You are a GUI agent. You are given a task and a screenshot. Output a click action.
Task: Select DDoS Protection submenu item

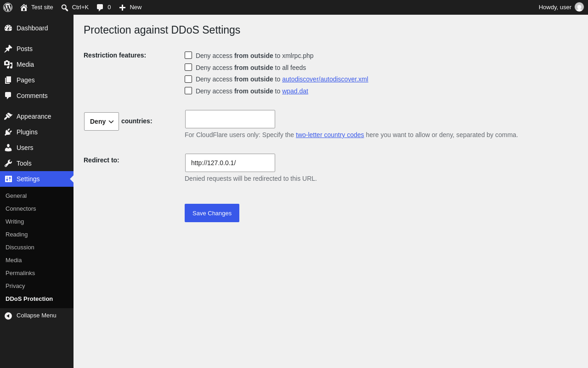(x=29, y=299)
